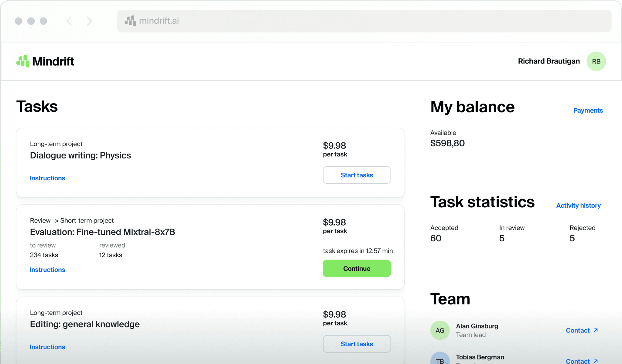Click Tobias Bergman's TB avatar

click(440, 359)
